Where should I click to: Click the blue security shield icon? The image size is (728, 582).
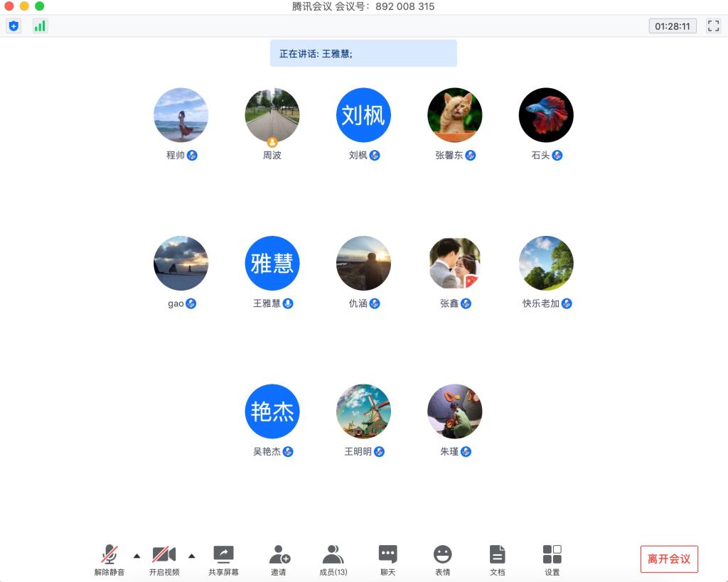point(14,26)
